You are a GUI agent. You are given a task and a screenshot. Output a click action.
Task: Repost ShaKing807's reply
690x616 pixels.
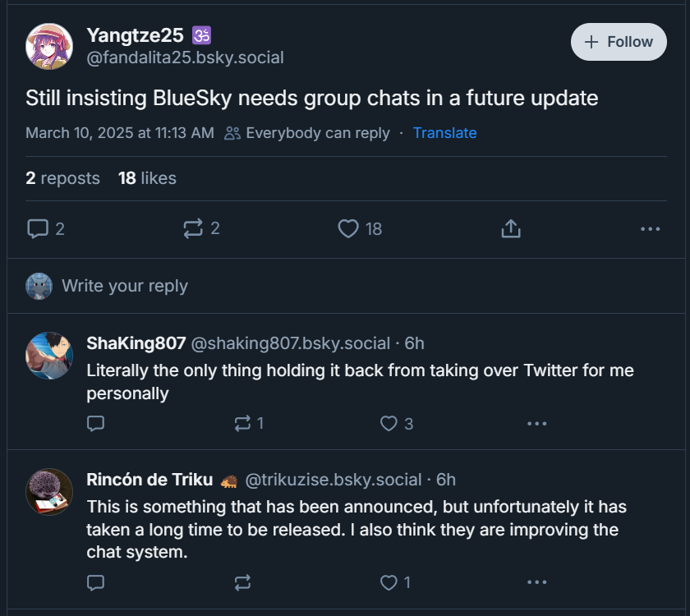(x=242, y=423)
